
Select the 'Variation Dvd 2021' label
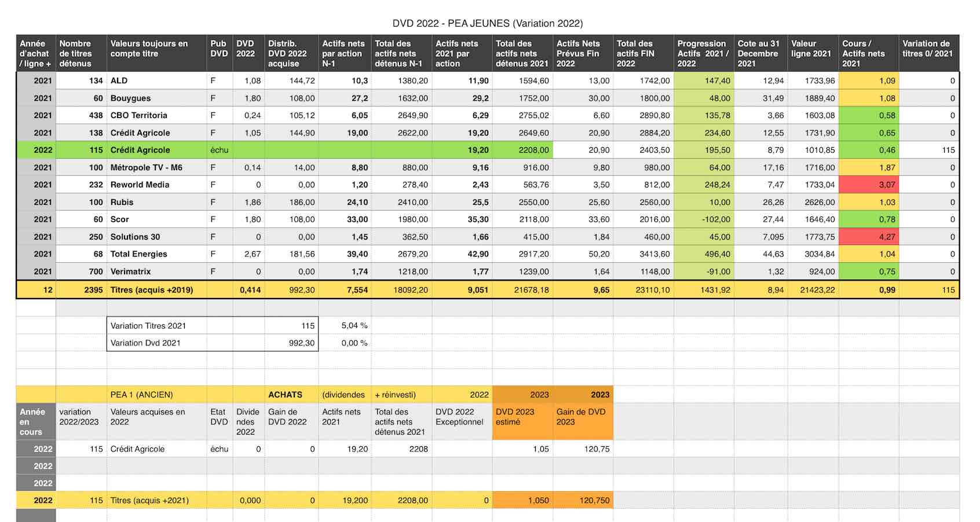click(x=156, y=343)
